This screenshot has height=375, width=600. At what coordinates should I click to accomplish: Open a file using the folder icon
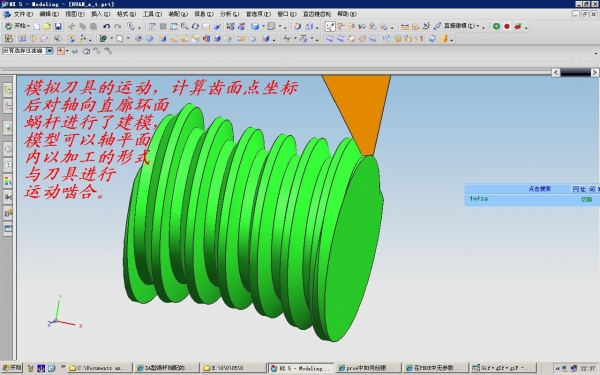point(47,26)
